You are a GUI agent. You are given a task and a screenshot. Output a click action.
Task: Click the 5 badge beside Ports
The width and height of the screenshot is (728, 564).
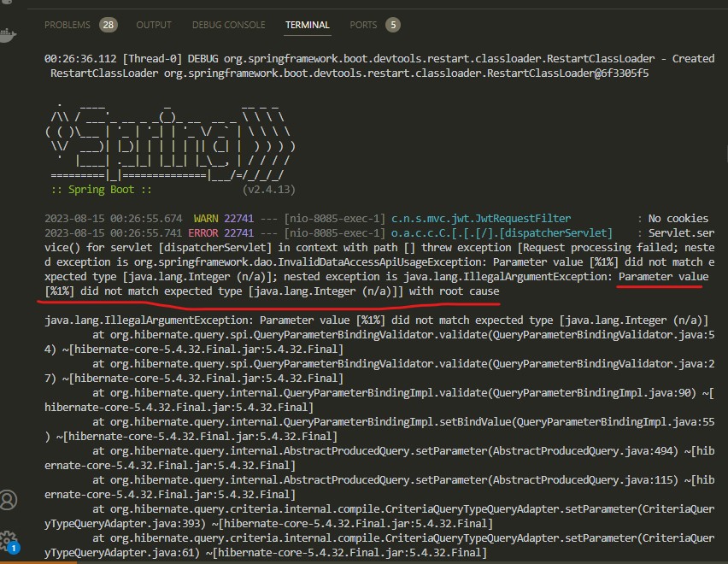point(392,25)
